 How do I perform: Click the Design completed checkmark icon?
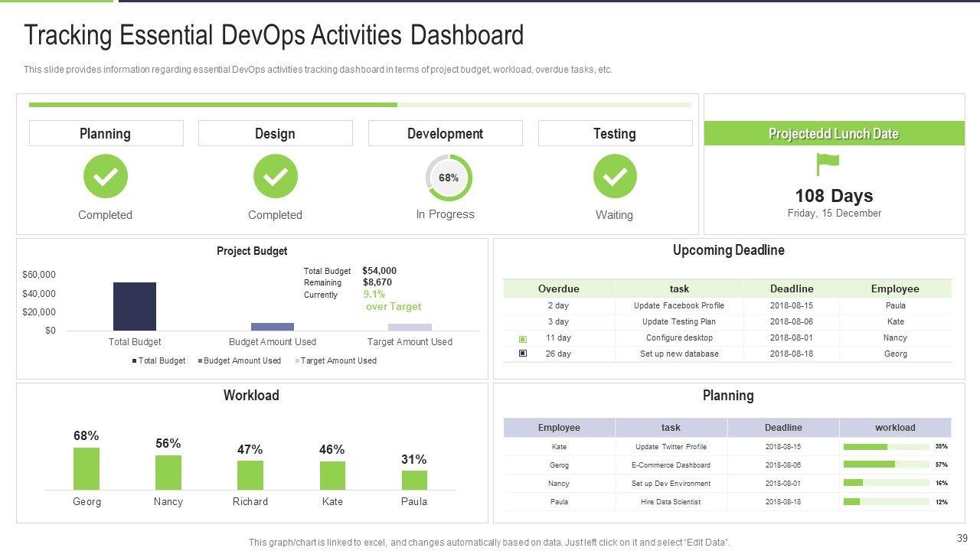276,176
